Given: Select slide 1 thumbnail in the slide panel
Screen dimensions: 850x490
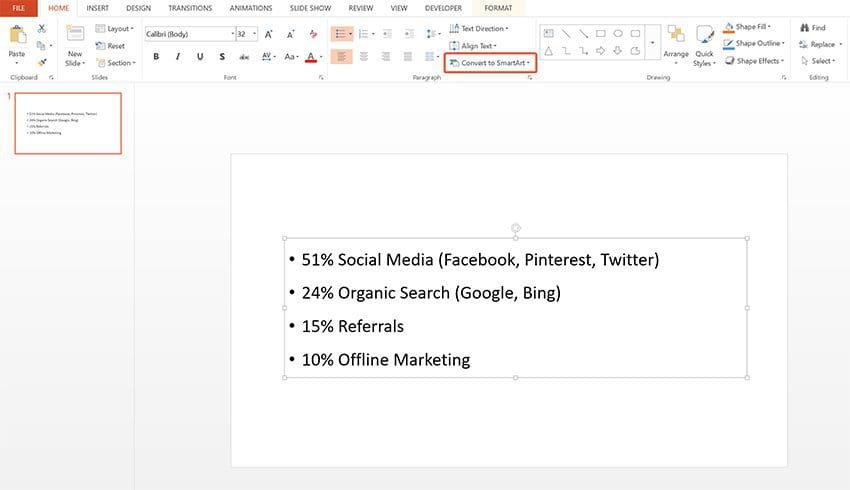Looking at the screenshot, I should tap(68, 123).
